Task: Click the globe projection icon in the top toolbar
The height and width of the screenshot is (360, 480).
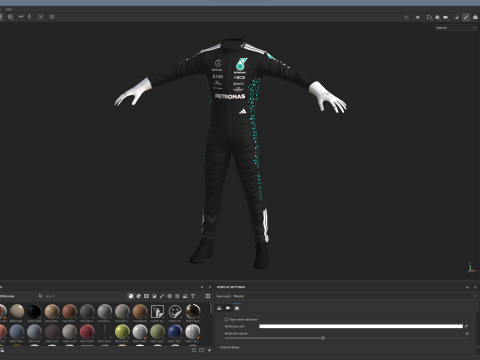Action: click(x=437, y=17)
